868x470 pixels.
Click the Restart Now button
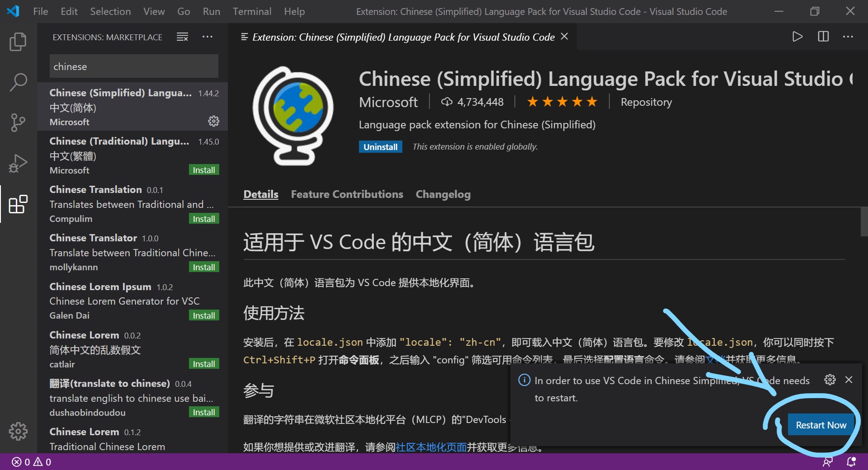pyautogui.click(x=821, y=424)
